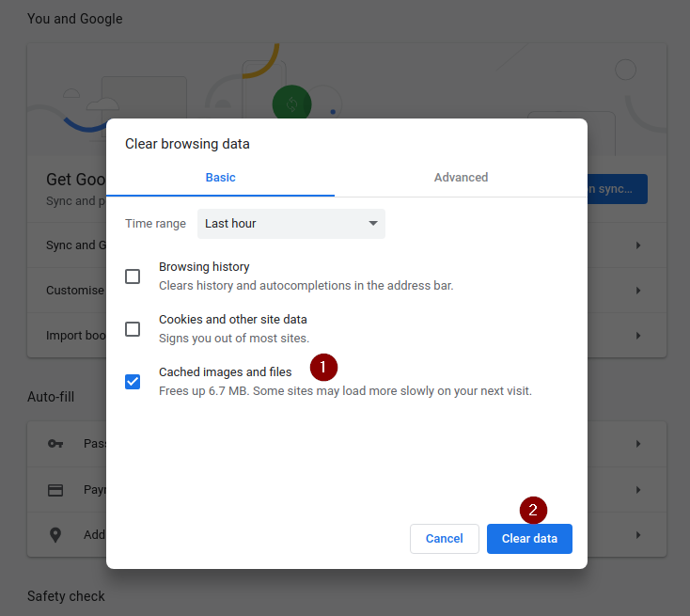Click the green sync icon in illustration
Viewport: 690px width, 616px height.
click(291, 103)
